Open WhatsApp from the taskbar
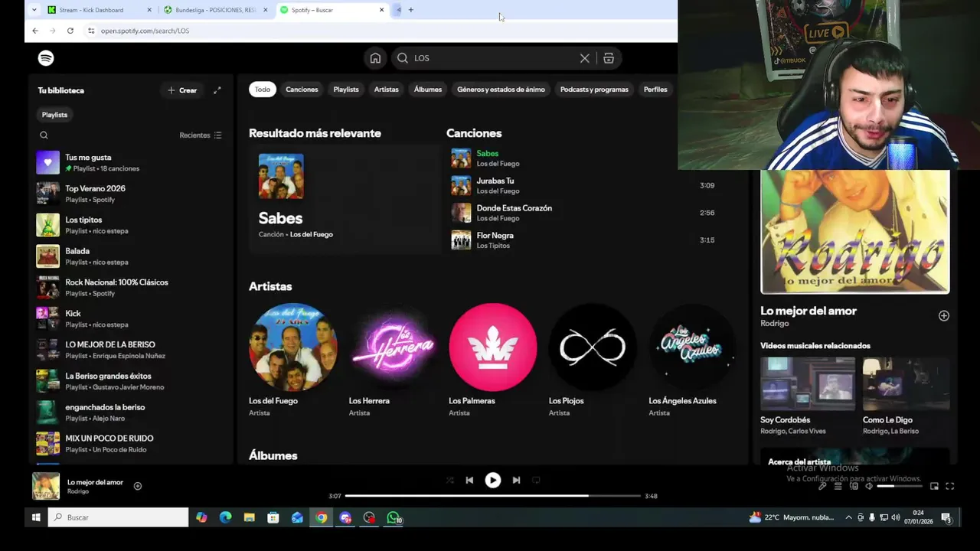This screenshot has height=551, width=980. 394,518
